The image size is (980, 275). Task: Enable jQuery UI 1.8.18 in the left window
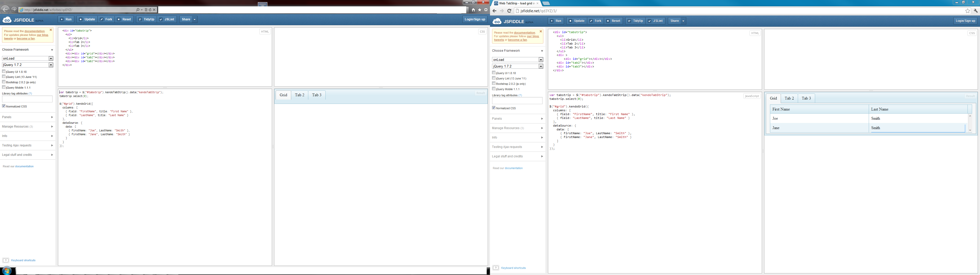4,71
